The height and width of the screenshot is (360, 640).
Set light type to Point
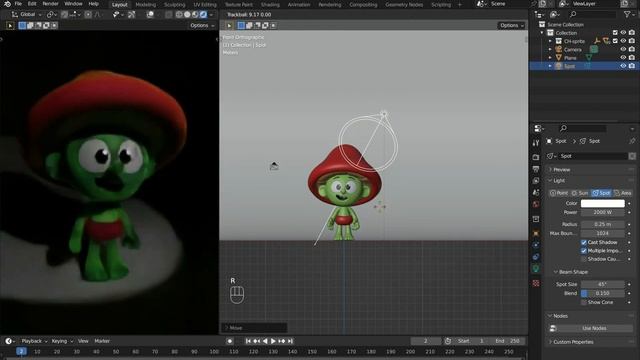[559, 193]
